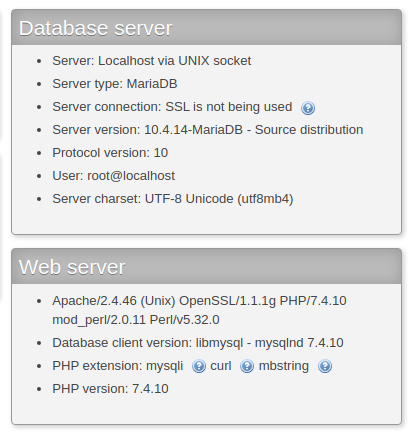Click the curl extension label
The width and height of the screenshot is (412, 436).
(x=221, y=366)
